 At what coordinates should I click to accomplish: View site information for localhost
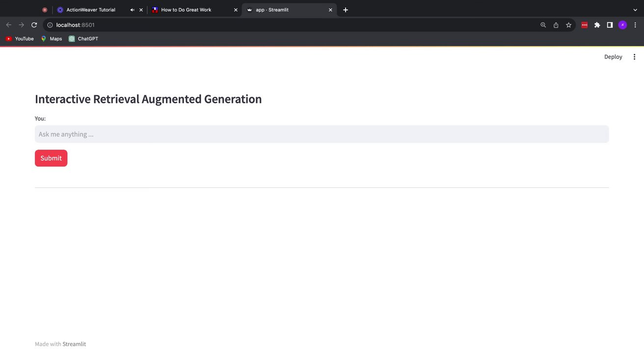click(x=50, y=25)
